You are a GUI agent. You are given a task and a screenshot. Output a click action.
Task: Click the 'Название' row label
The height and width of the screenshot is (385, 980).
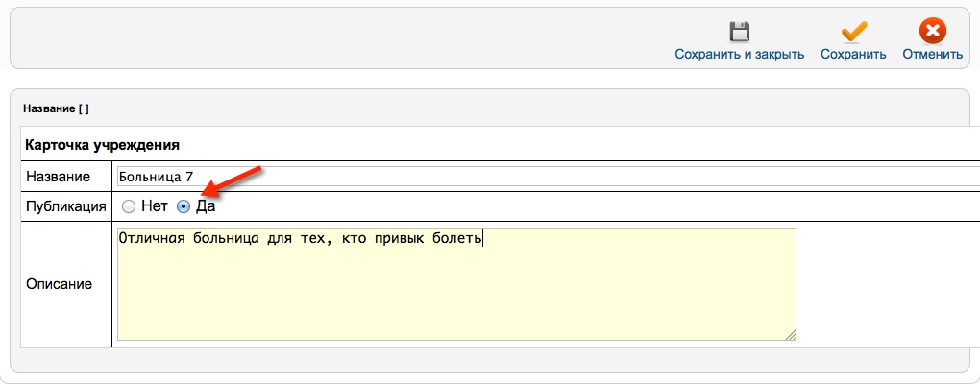(58, 177)
